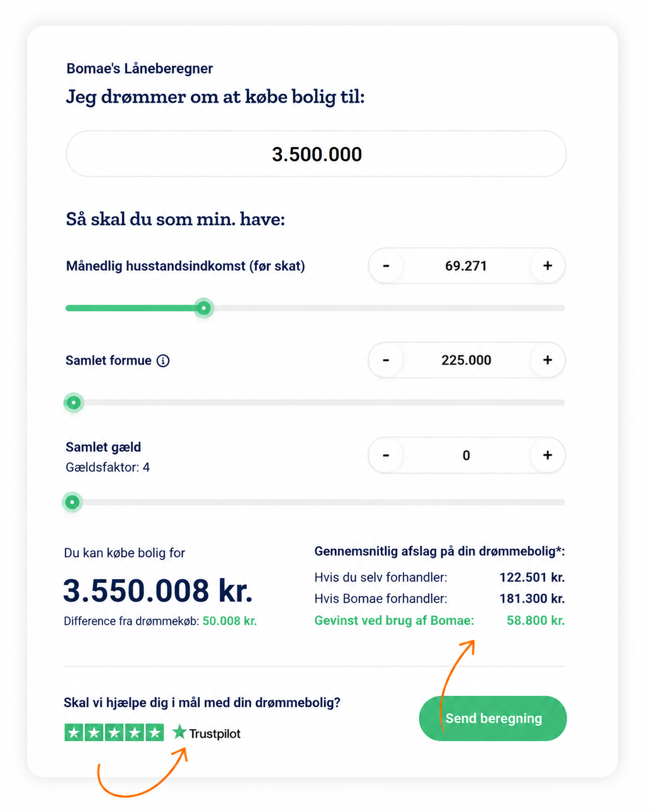The width and height of the screenshot is (650, 812).
Task: Click the Gevinst ved brug af Bomae amount
Action: (x=535, y=620)
